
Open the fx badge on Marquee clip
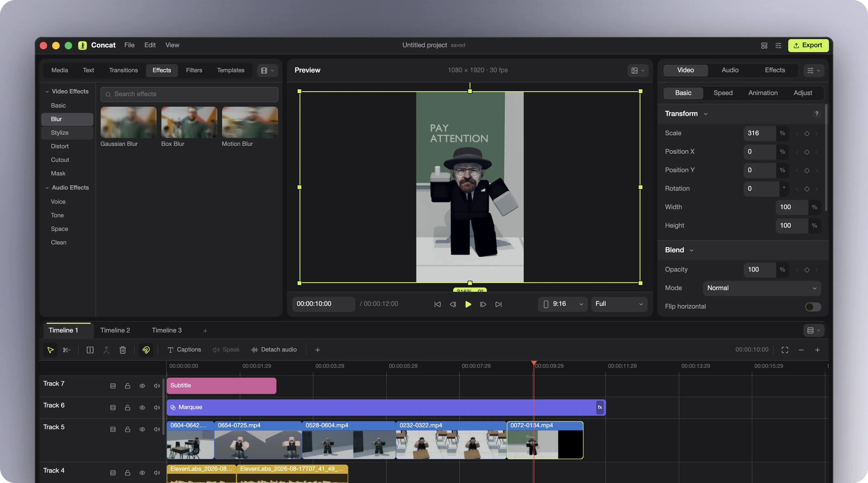[599, 407]
